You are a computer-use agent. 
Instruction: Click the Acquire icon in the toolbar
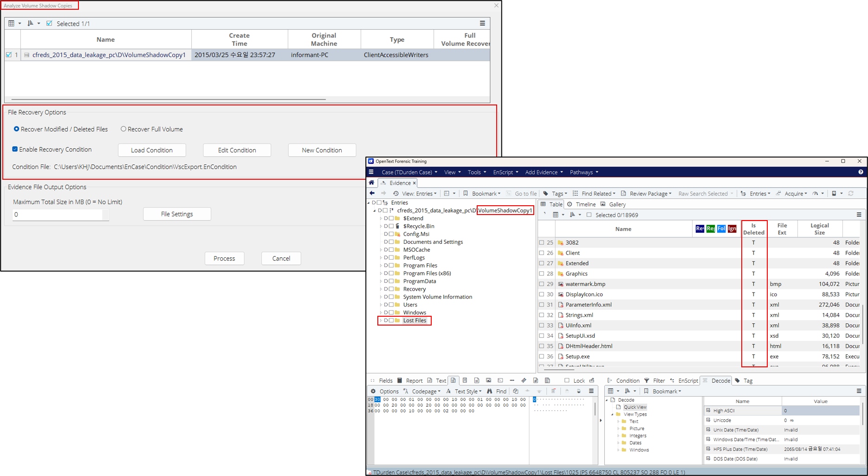click(778, 194)
